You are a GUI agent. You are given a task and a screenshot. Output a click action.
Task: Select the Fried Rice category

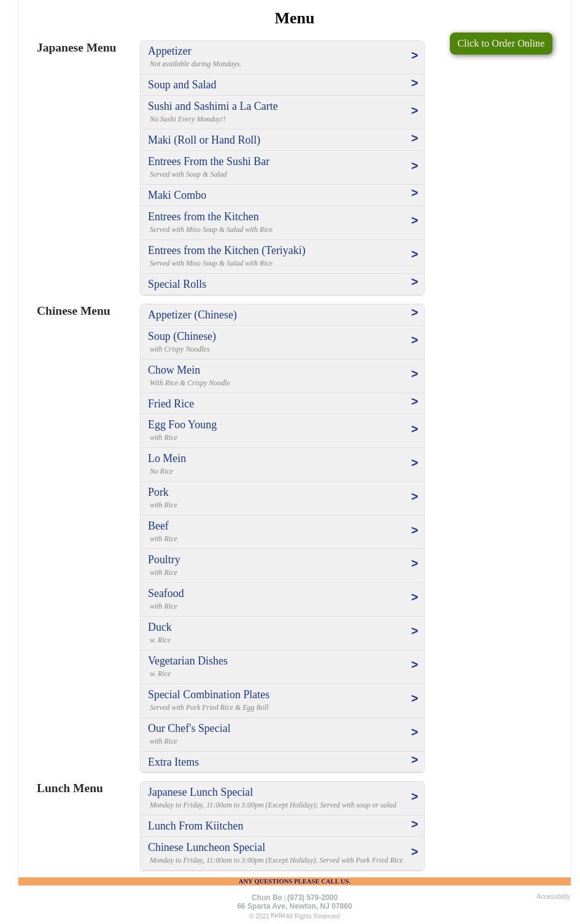(171, 404)
